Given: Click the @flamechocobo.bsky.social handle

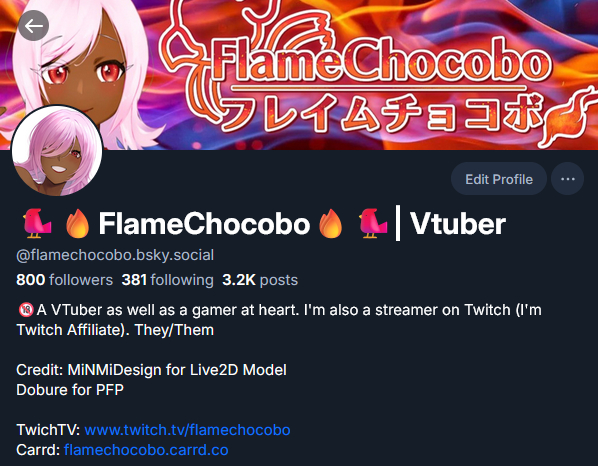Looking at the screenshot, I should click(115, 255).
